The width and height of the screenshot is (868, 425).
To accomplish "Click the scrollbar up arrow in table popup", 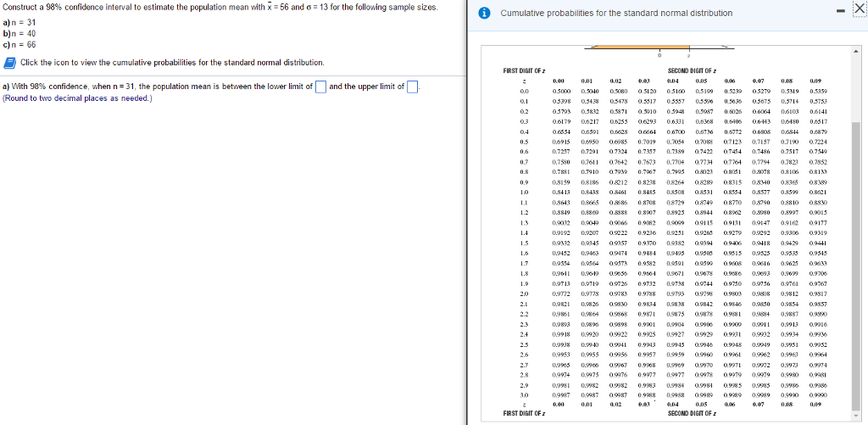I will click(x=856, y=52).
